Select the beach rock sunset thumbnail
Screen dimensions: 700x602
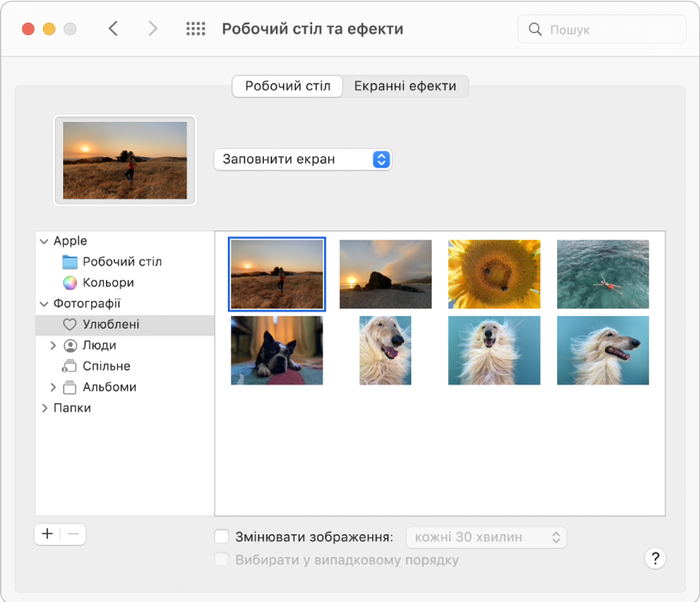click(386, 274)
